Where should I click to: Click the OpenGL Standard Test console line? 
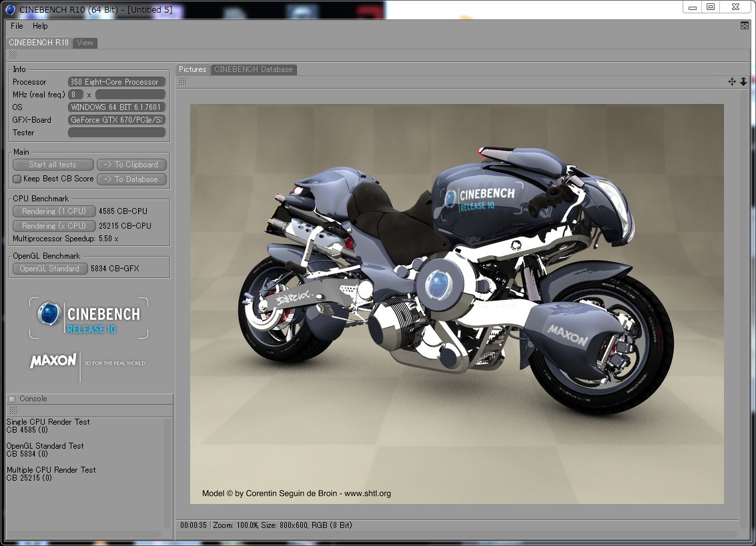tap(45, 446)
